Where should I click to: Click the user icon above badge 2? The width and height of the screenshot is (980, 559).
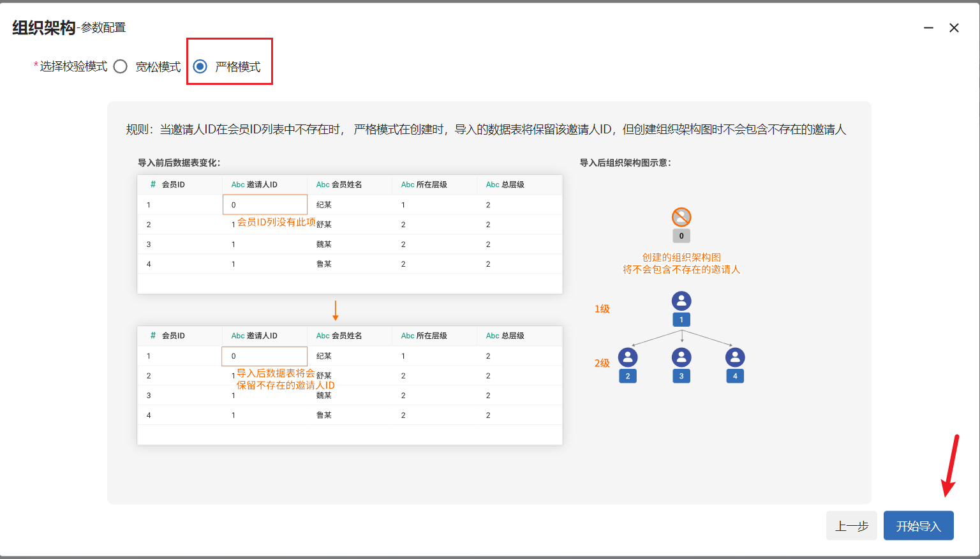coord(628,357)
